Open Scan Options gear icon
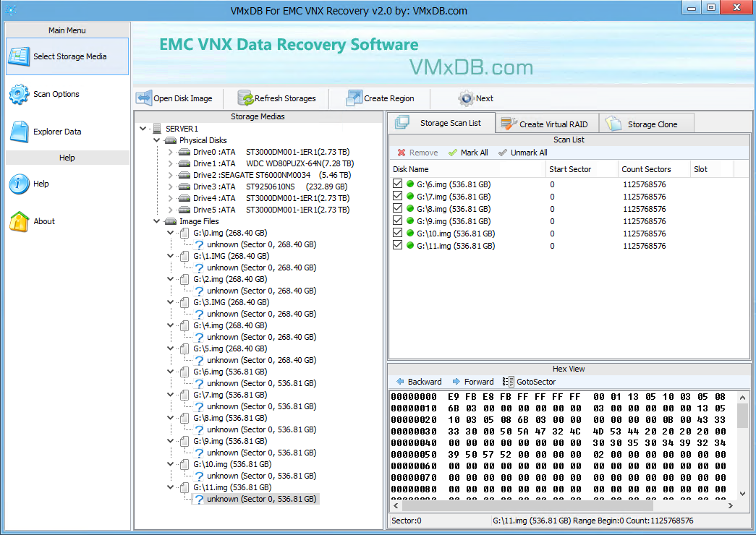 (x=20, y=94)
